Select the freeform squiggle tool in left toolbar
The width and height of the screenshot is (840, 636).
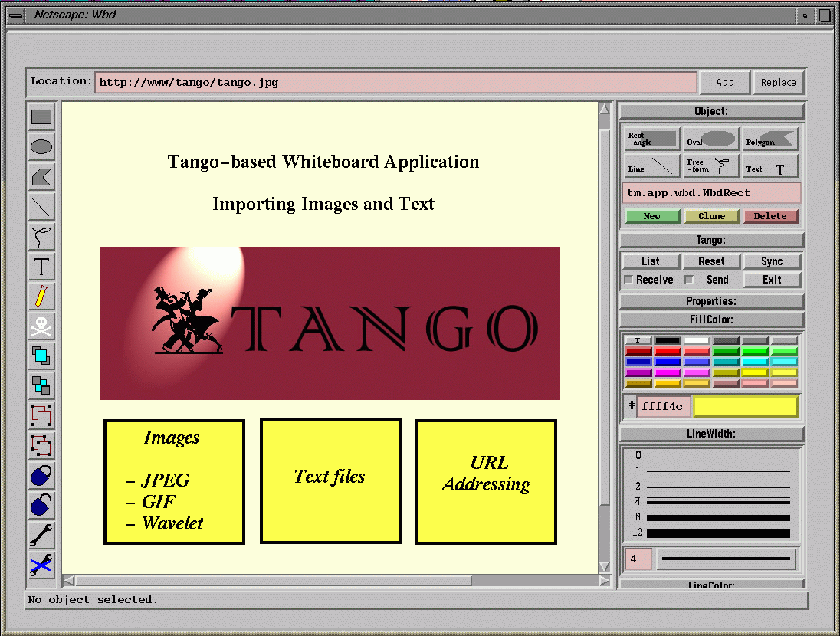tap(41, 237)
